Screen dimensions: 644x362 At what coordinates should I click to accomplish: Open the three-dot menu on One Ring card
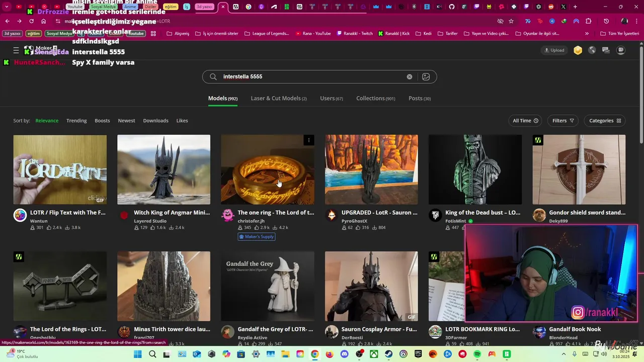pyautogui.click(x=309, y=140)
